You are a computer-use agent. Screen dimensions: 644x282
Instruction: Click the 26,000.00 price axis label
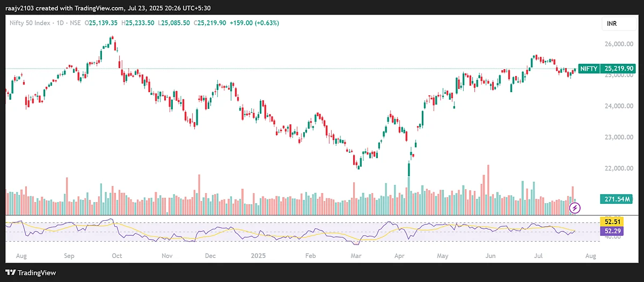click(x=619, y=44)
